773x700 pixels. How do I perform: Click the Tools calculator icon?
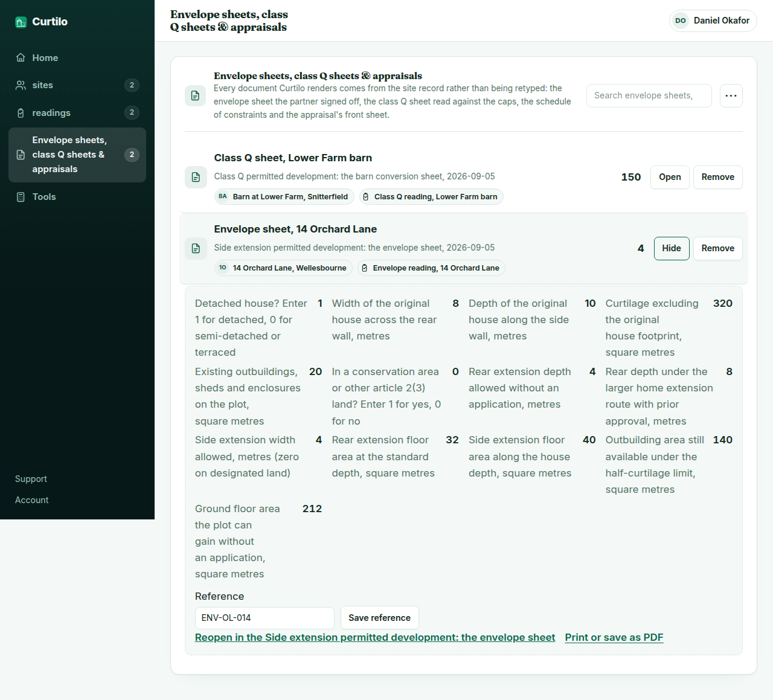[21, 197]
